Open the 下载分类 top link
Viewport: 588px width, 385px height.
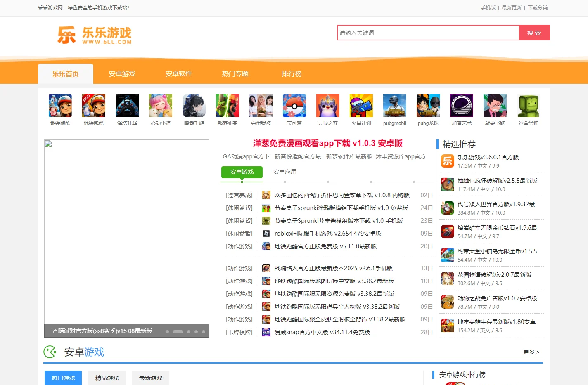pos(538,8)
